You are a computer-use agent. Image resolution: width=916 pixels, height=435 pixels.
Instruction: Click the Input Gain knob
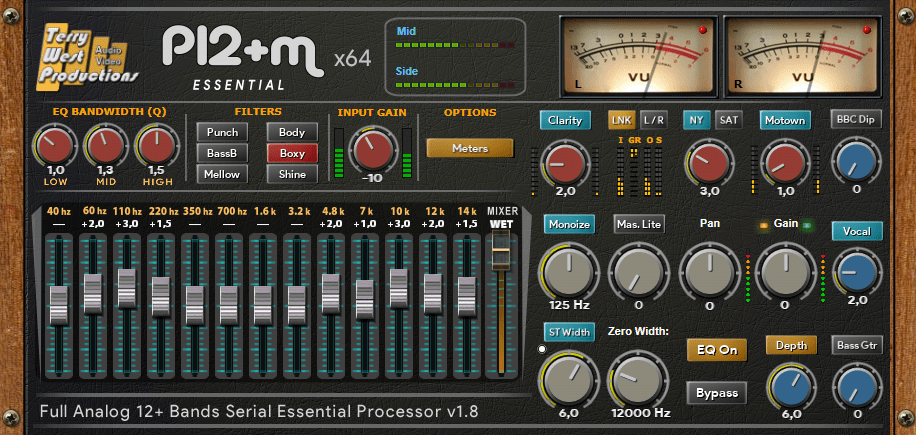pyautogui.click(x=373, y=150)
